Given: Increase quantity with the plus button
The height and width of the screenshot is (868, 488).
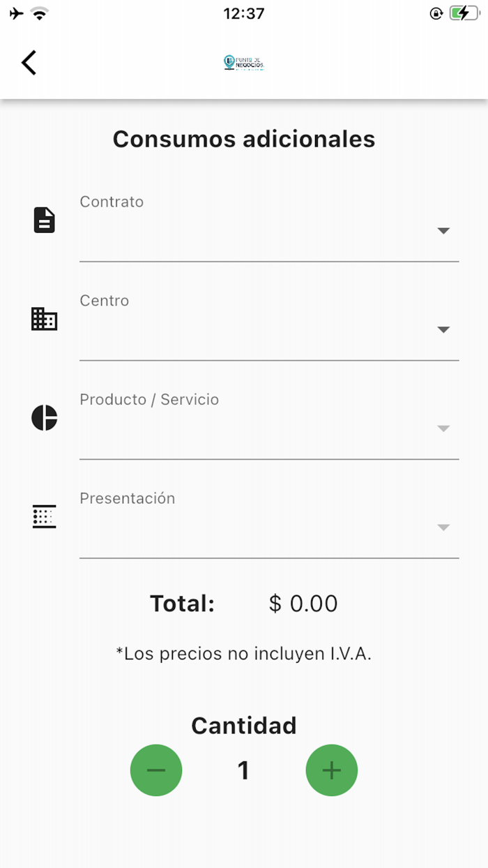Looking at the screenshot, I should click(x=332, y=770).
